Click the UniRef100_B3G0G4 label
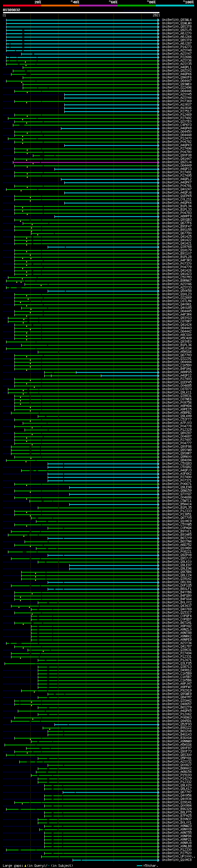197x868 pixels. (177, 738)
